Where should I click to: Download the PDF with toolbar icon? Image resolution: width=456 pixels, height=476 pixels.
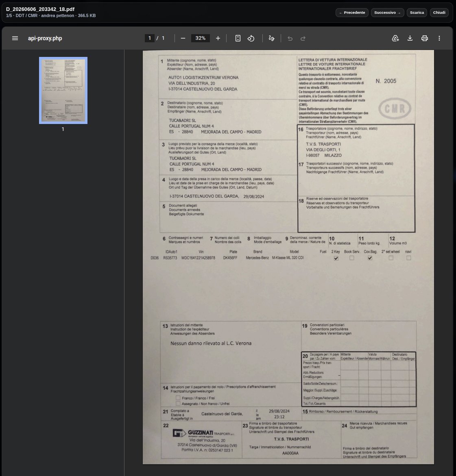click(410, 38)
